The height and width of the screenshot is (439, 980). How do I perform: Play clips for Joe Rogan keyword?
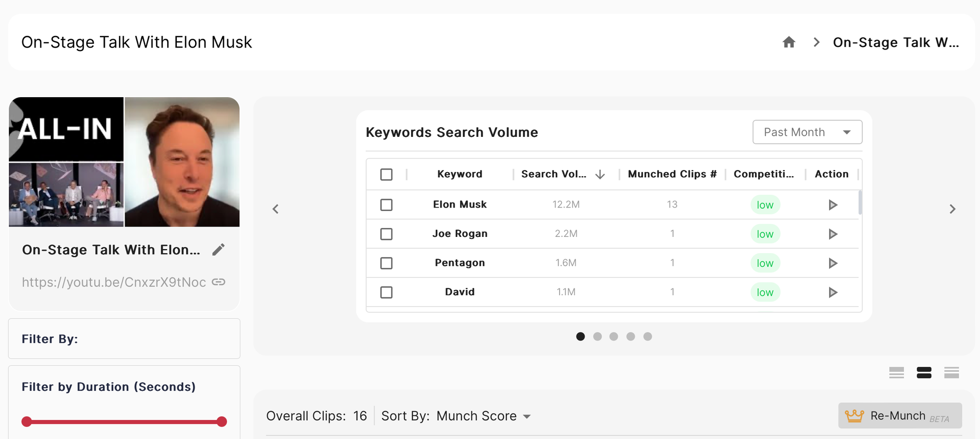click(x=833, y=234)
